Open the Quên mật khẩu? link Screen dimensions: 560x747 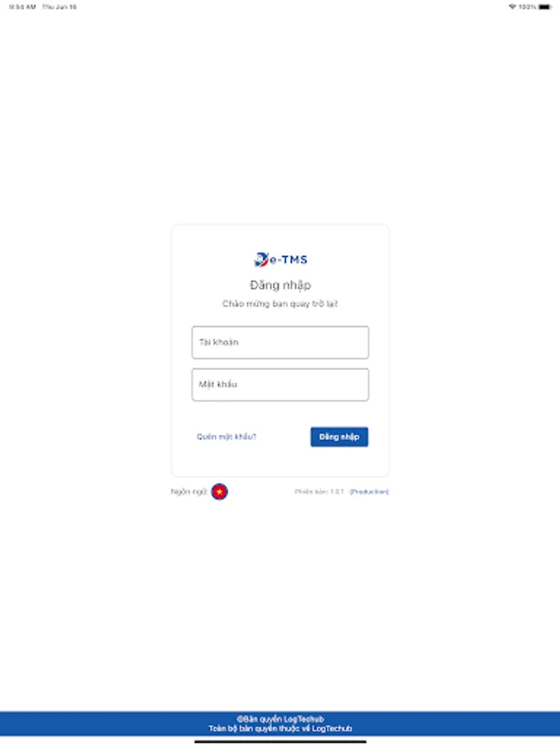tap(226, 437)
